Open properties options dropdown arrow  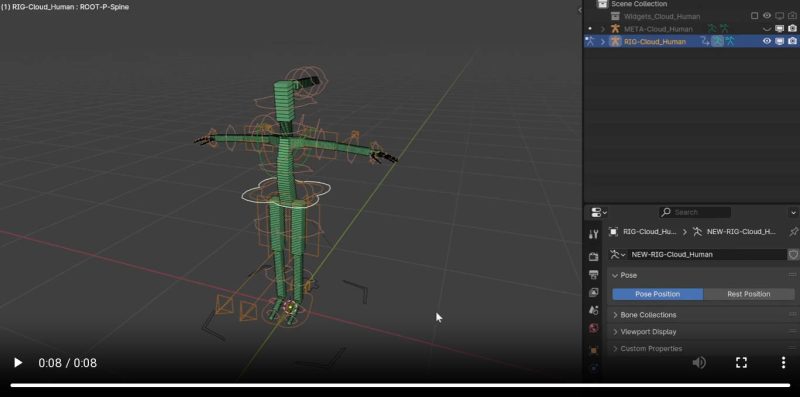click(793, 212)
